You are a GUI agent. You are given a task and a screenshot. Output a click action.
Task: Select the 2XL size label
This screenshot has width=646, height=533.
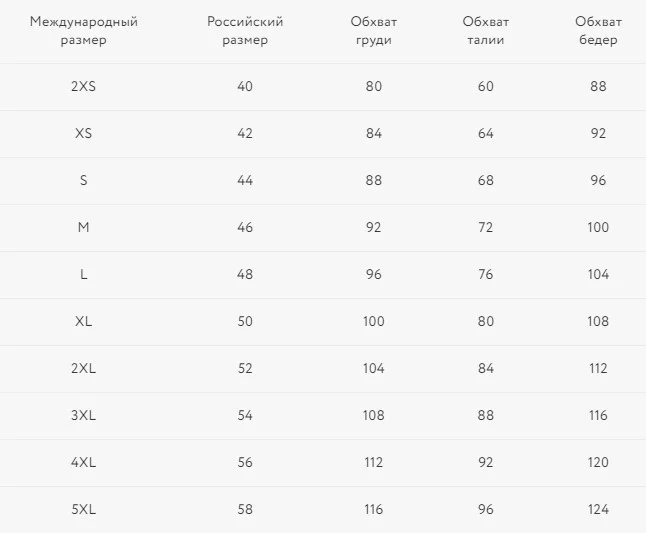pyautogui.click(x=84, y=368)
